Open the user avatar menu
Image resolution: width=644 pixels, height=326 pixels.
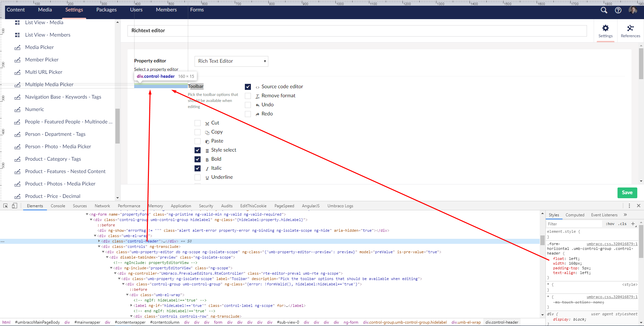(633, 10)
